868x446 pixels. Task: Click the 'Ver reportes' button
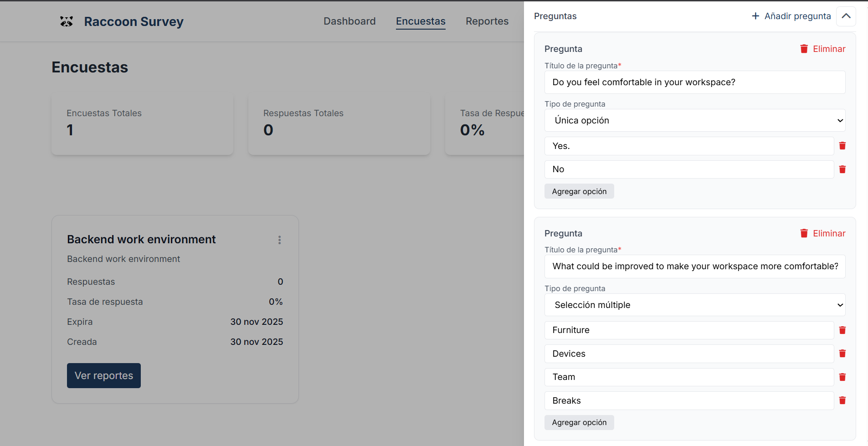104,376
